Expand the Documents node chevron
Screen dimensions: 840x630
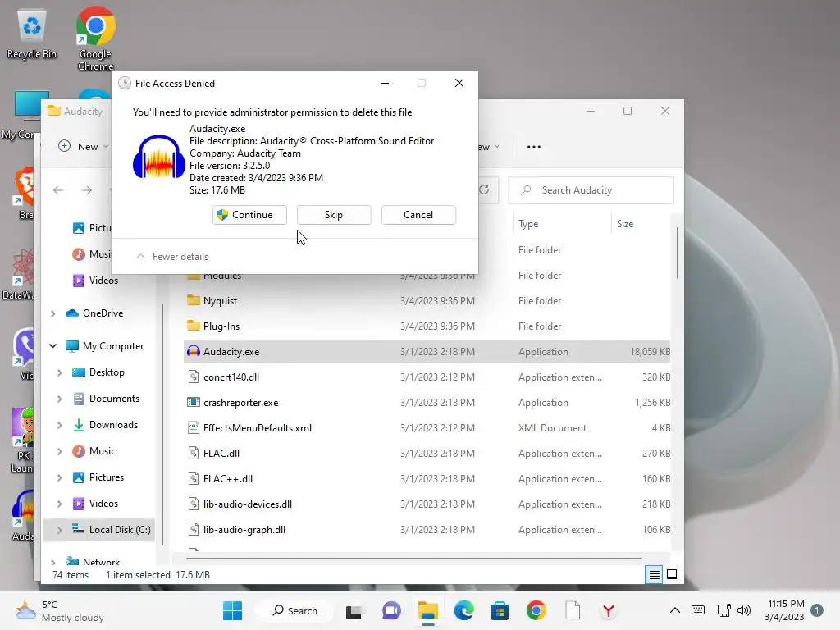59,399
